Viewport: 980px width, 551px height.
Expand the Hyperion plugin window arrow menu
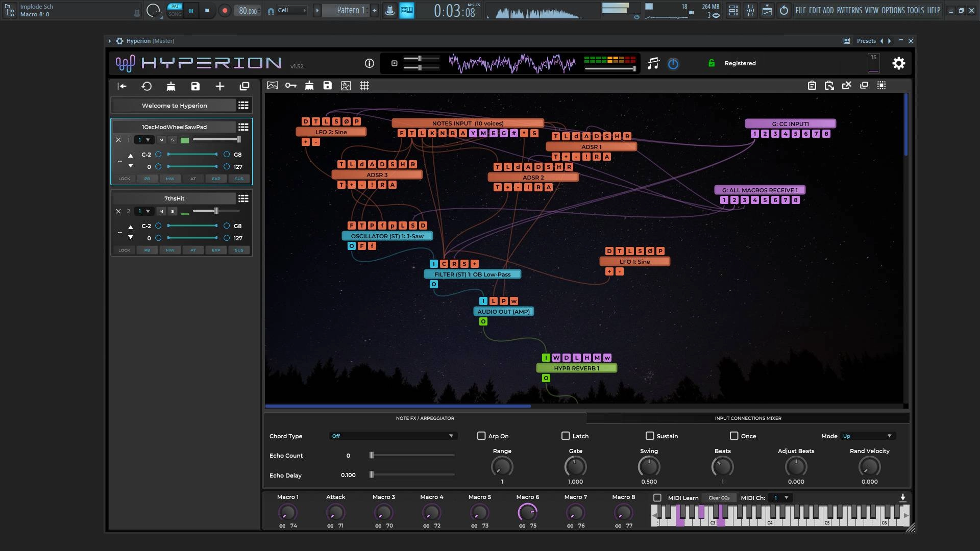(109, 41)
